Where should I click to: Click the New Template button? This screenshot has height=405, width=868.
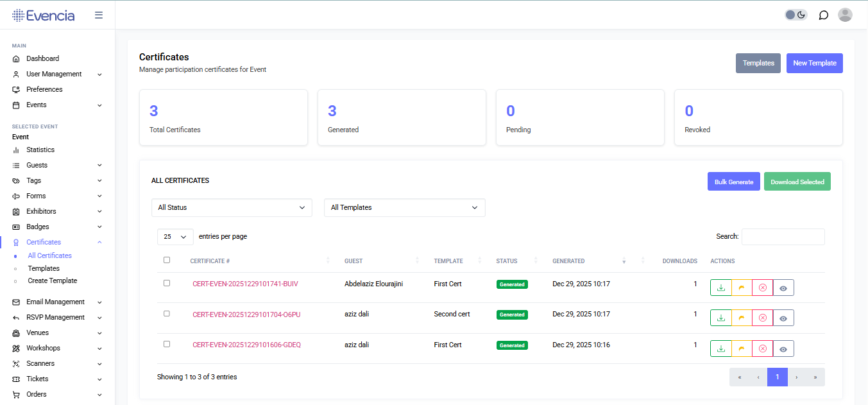814,63
